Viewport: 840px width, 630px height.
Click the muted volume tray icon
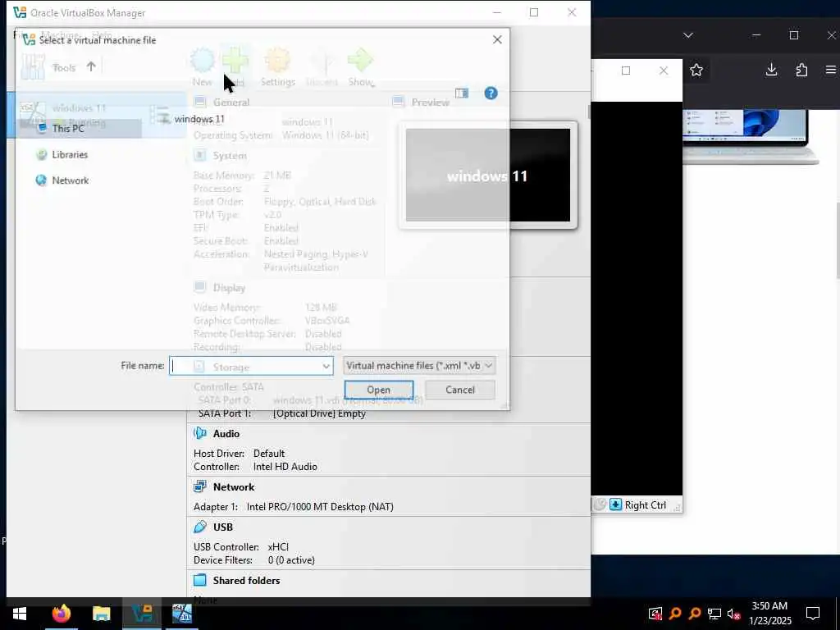pyautogui.click(x=733, y=614)
